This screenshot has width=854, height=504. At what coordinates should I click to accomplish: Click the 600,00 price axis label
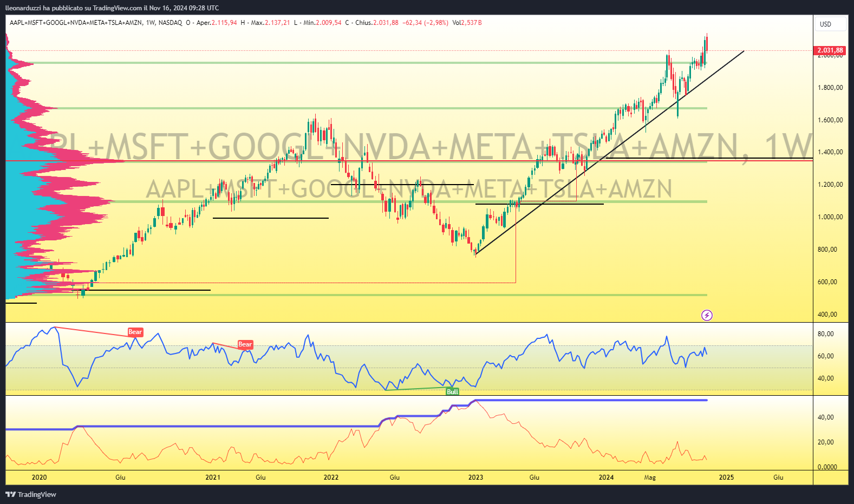827,282
